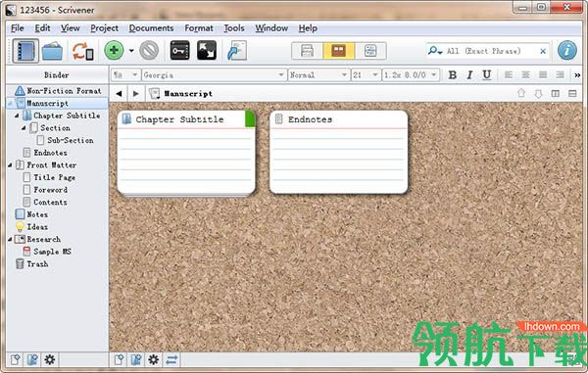Screen dimensions: 588x373
Task: Enter full screen composition mode icon
Action: click(207, 51)
